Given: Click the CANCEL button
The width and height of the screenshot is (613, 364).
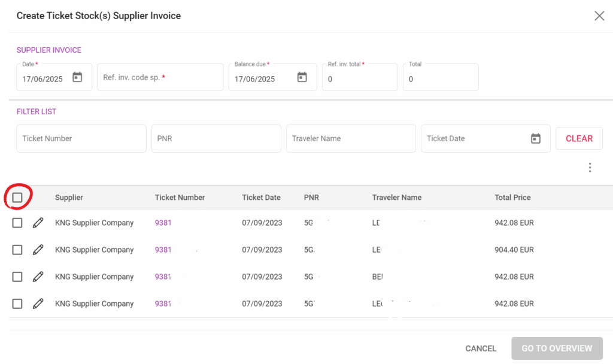Looking at the screenshot, I should point(481,348).
